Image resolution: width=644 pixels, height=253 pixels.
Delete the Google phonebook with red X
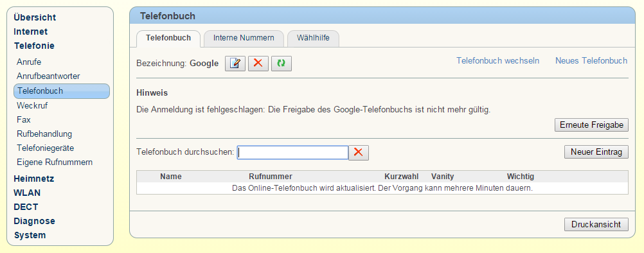pos(258,64)
